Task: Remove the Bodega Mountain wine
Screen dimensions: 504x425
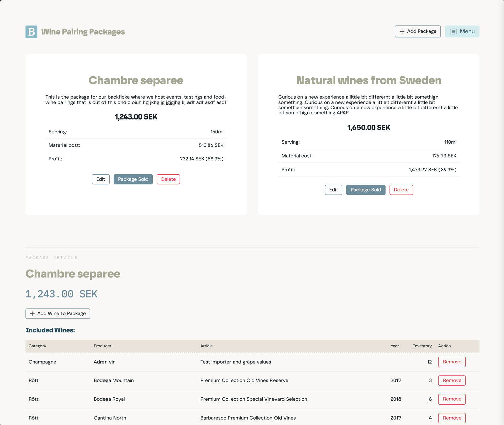Action: (452, 380)
